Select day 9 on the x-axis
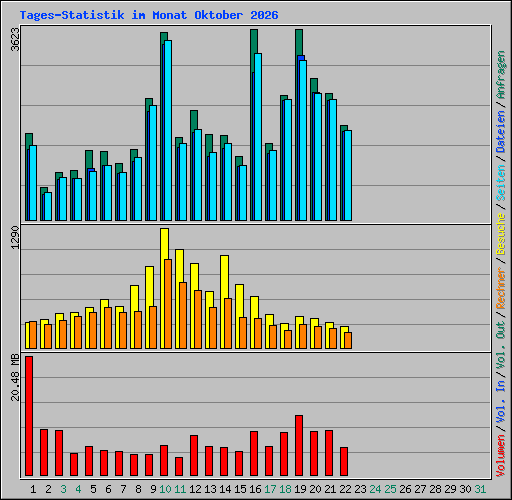 [x=153, y=489]
